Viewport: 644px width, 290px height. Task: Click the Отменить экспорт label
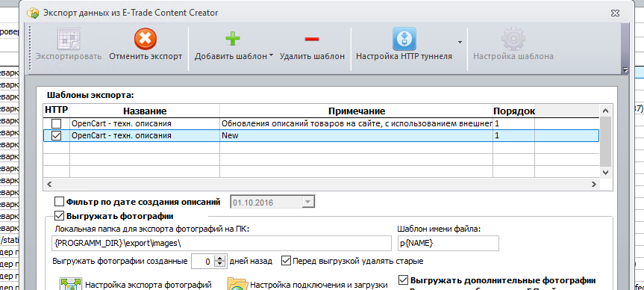pyautogui.click(x=146, y=56)
